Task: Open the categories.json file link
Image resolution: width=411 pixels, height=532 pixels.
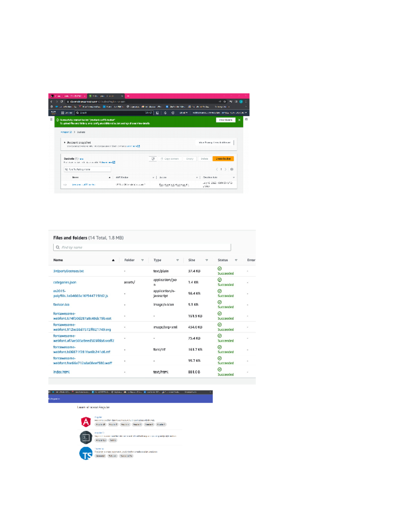Action: coord(65,282)
